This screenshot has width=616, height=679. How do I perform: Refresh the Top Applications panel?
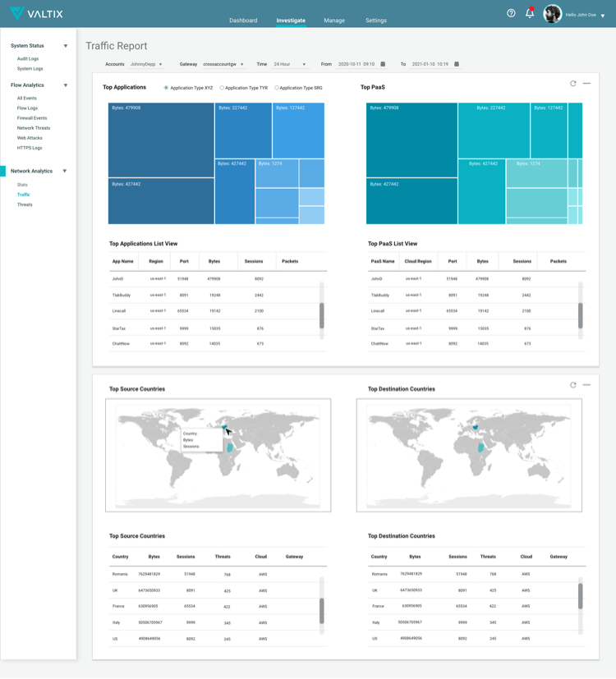573,84
